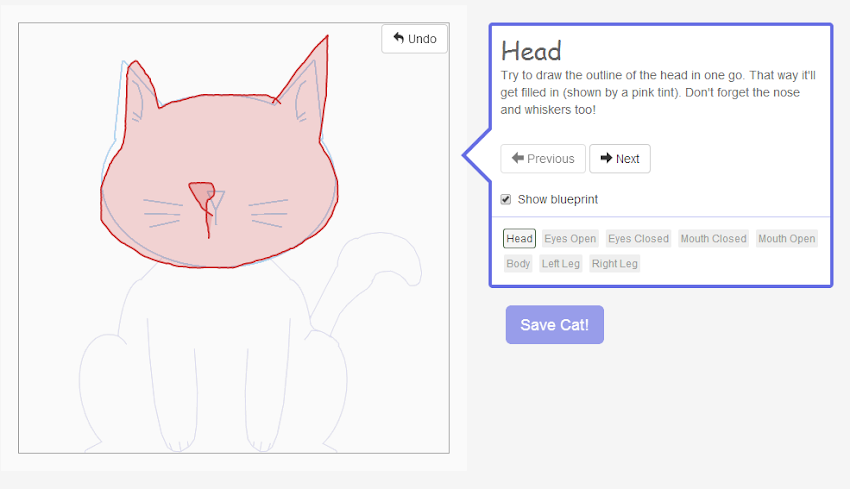This screenshot has width=850, height=489.
Task: Go to the Previous step
Action: pos(543,159)
